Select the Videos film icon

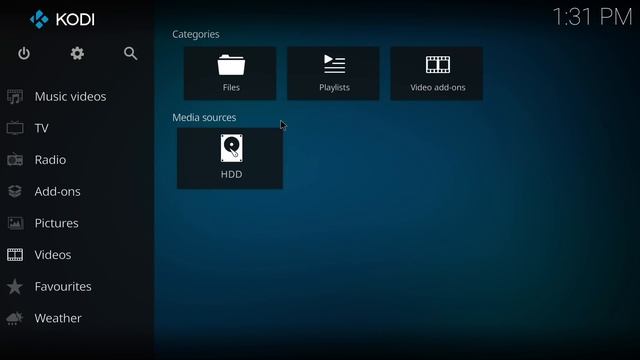coord(15,255)
